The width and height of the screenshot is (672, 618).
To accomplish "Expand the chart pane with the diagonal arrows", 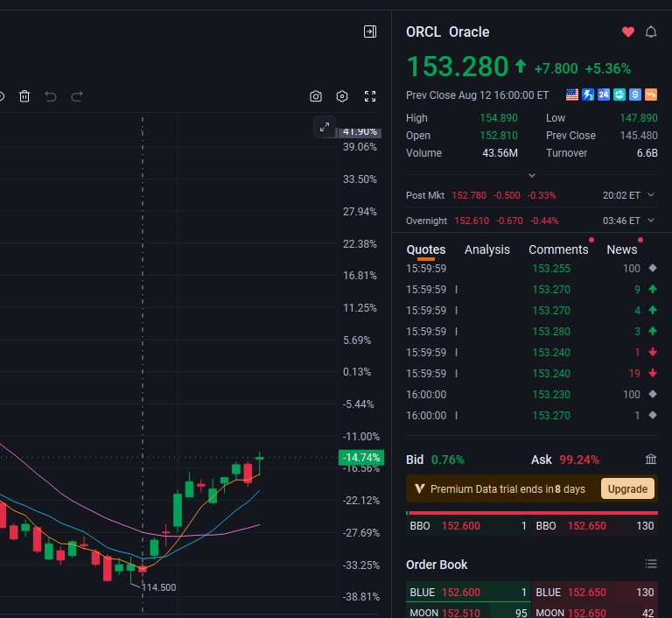I will coord(325,127).
